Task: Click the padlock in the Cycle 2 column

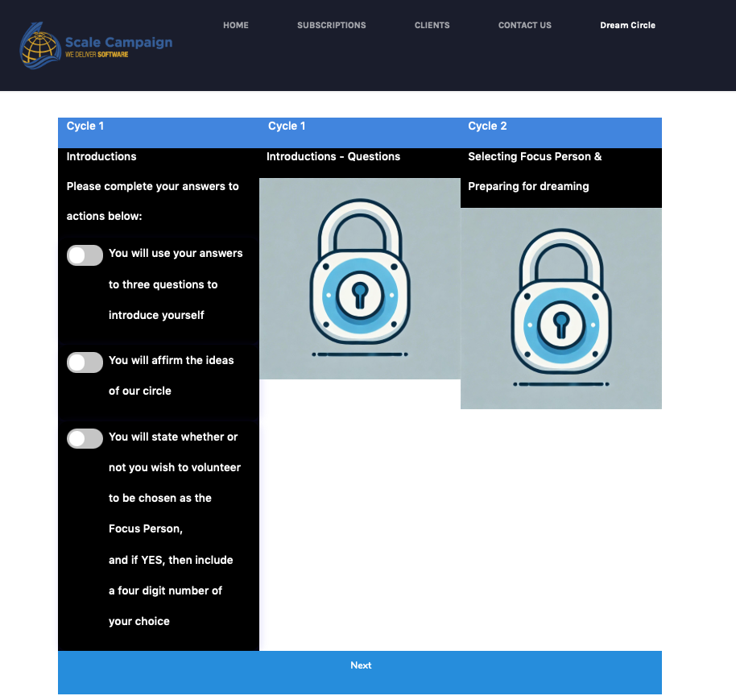Action: pos(560,308)
